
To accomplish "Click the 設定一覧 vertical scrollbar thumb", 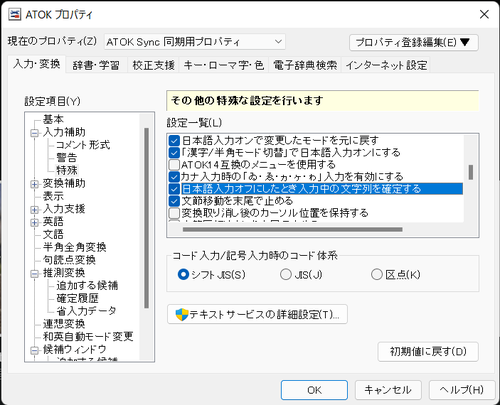I will [x=471, y=172].
